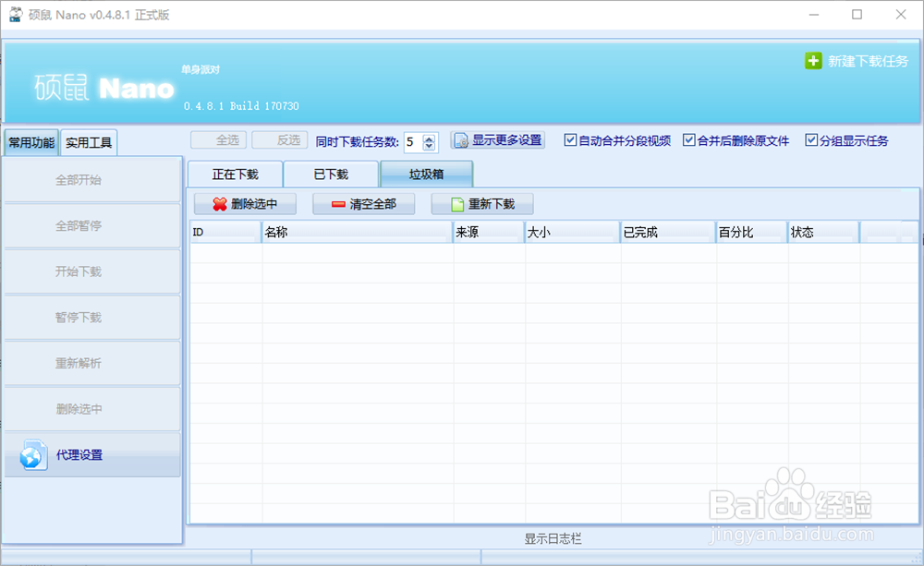Click 重新解析 in sidebar
This screenshot has height=566, width=924.
tap(91, 364)
